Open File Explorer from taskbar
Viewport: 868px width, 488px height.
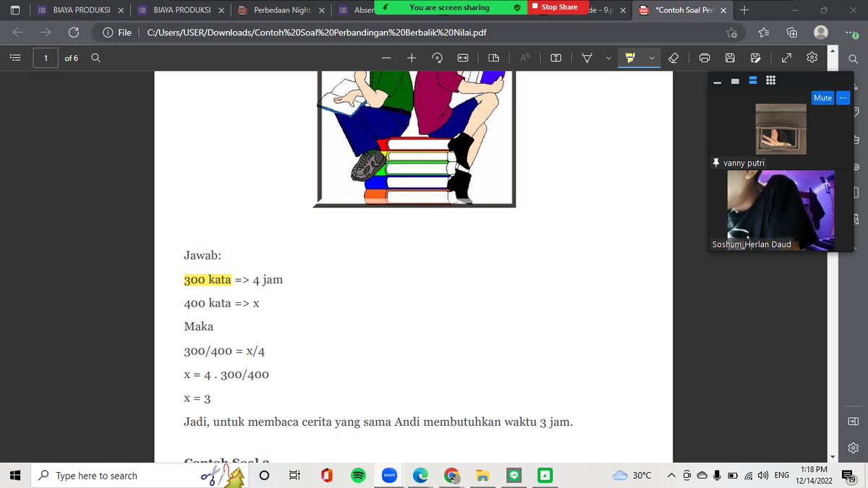click(x=482, y=476)
